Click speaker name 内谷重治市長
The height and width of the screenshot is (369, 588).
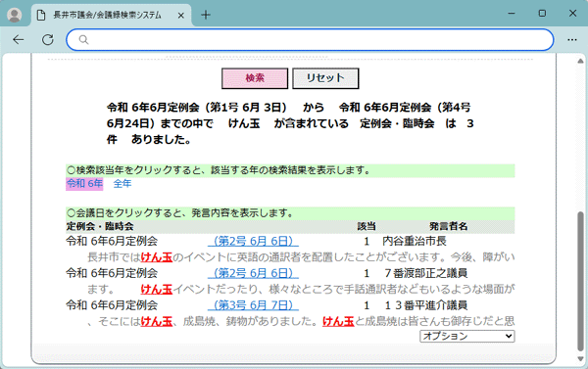click(x=415, y=241)
